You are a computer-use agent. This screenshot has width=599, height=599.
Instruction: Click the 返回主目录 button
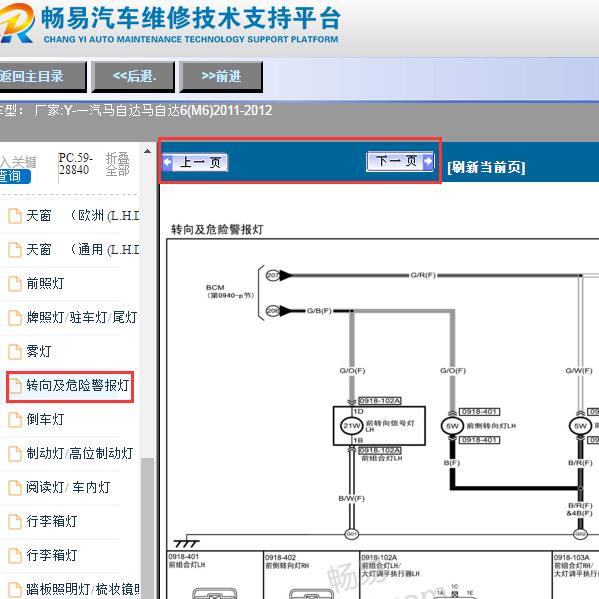pos(43,77)
